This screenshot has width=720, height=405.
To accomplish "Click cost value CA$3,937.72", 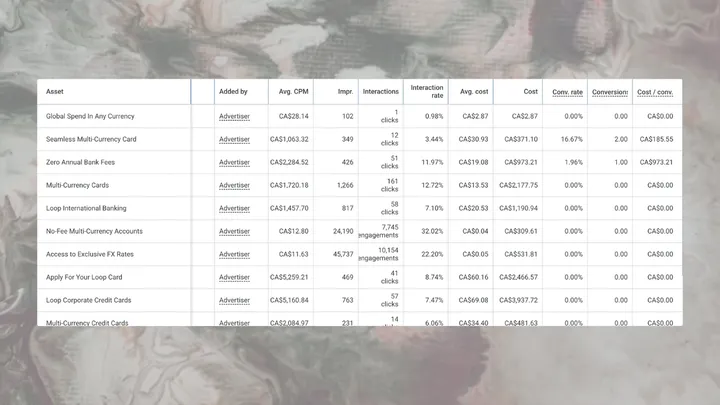I will tap(518, 300).
